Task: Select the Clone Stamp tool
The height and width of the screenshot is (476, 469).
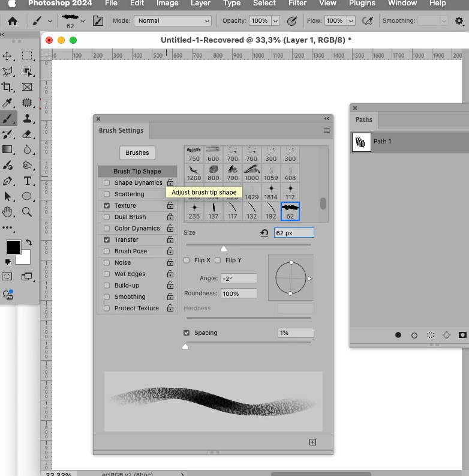Action: [x=27, y=118]
